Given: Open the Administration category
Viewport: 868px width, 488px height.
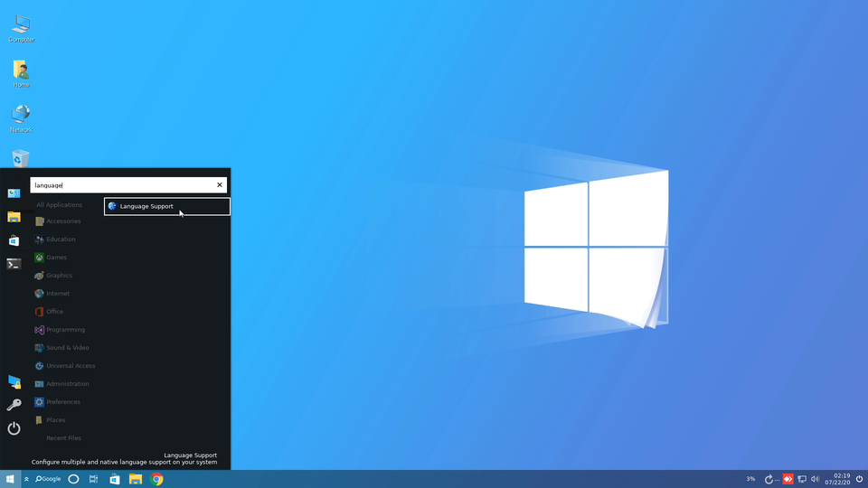Looking at the screenshot, I should pos(62,384).
